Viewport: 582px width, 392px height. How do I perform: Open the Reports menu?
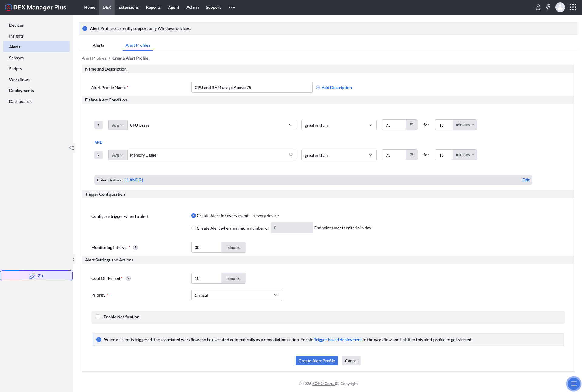[153, 7]
